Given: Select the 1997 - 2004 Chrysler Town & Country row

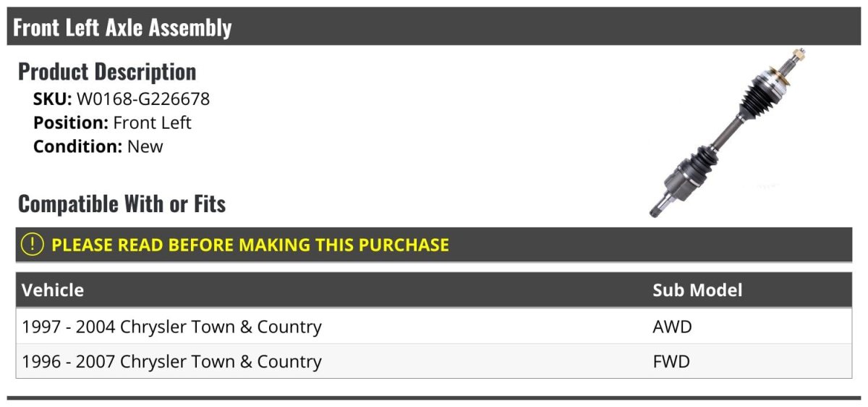Looking at the screenshot, I should point(172,327).
